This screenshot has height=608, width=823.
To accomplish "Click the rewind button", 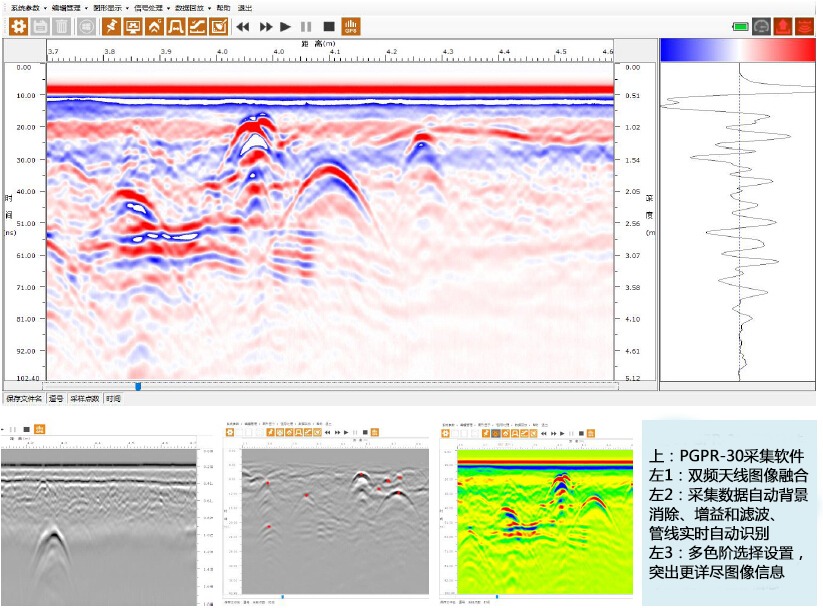I will 243,26.
